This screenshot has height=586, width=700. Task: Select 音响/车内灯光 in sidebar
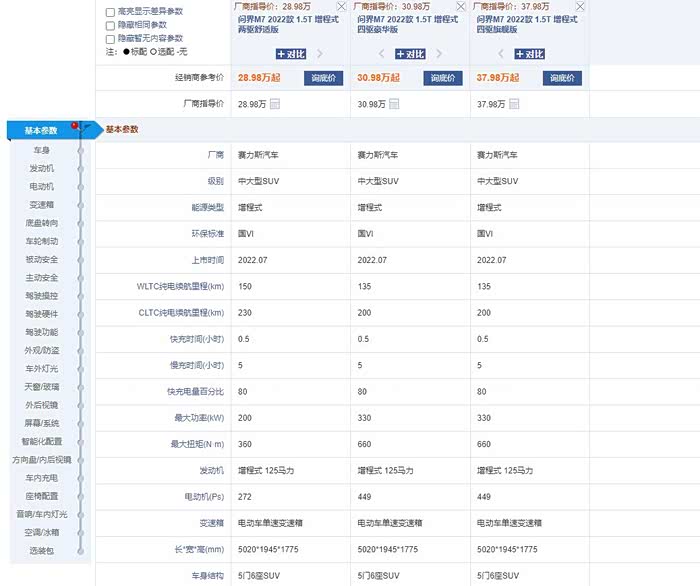(x=42, y=514)
